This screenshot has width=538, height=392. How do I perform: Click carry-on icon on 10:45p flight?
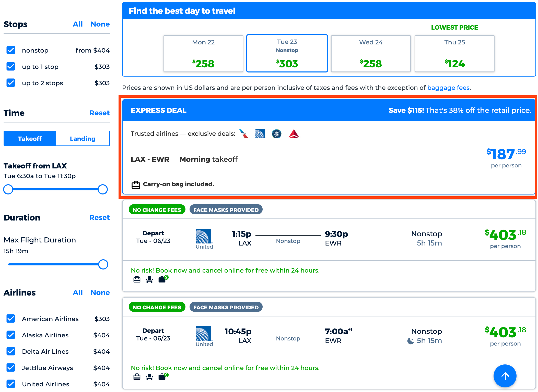(137, 377)
